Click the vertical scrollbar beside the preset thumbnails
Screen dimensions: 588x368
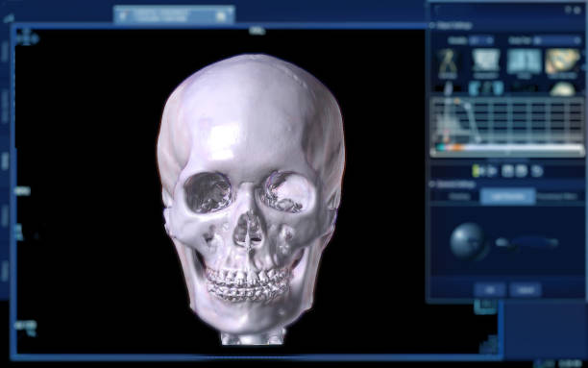point(584,67)
